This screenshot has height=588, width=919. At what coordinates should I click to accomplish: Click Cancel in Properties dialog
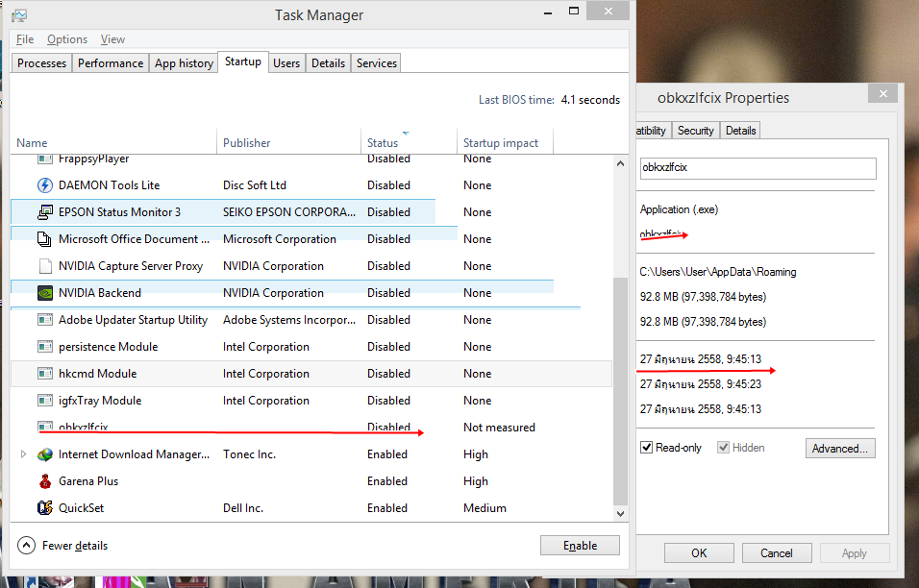pos(777,553)
